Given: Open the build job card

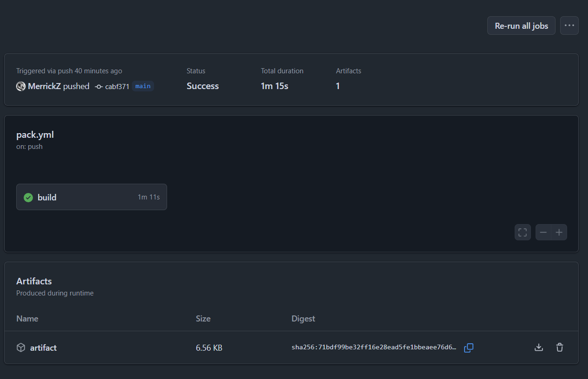Looking at the screenshot, I should pos(91,197).
